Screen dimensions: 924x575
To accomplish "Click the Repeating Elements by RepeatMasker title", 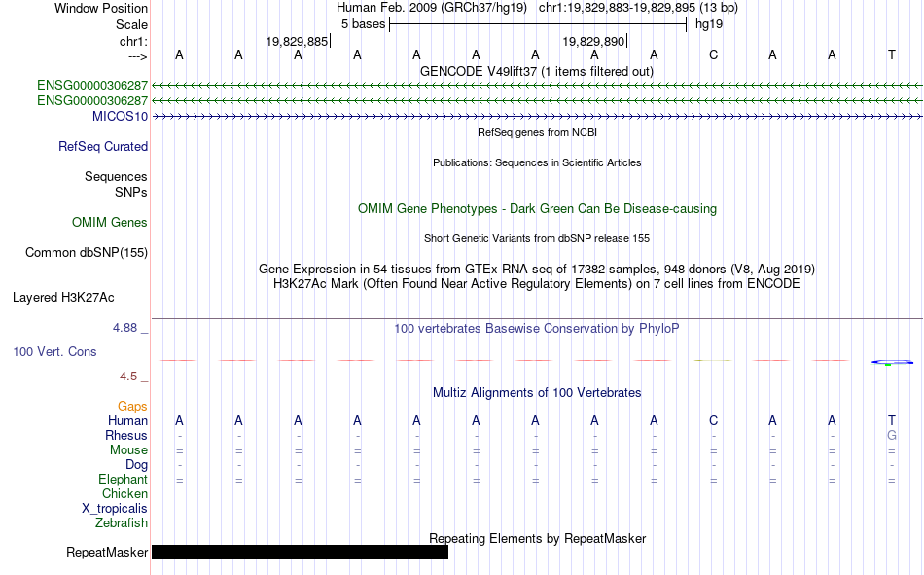I will coord(537,538).
